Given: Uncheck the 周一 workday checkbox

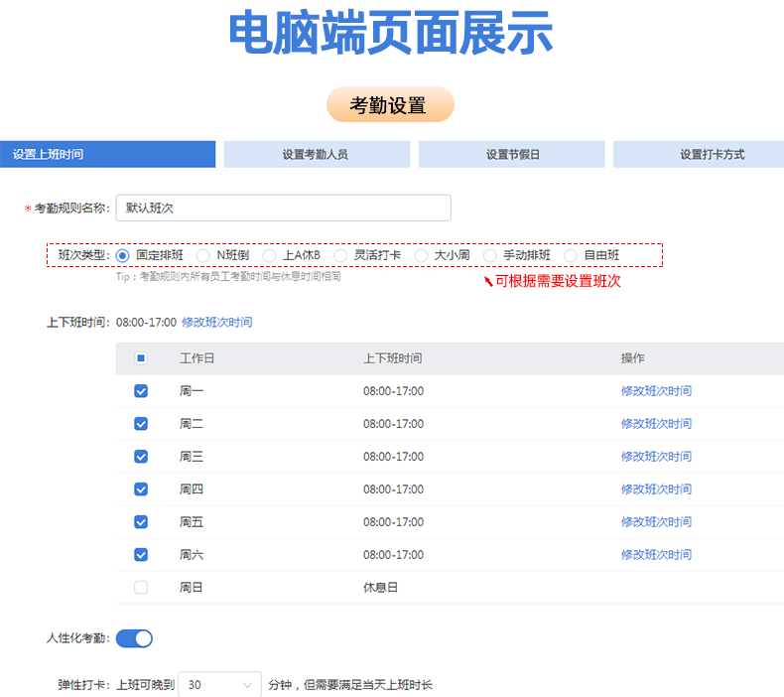Looking at the screenshot, I should (141, 391).
